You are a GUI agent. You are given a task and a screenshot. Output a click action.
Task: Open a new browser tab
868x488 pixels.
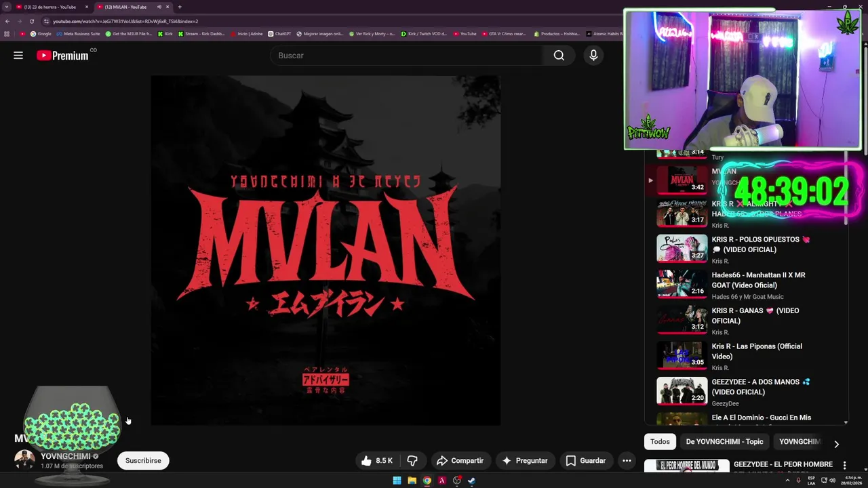(180, 7)
